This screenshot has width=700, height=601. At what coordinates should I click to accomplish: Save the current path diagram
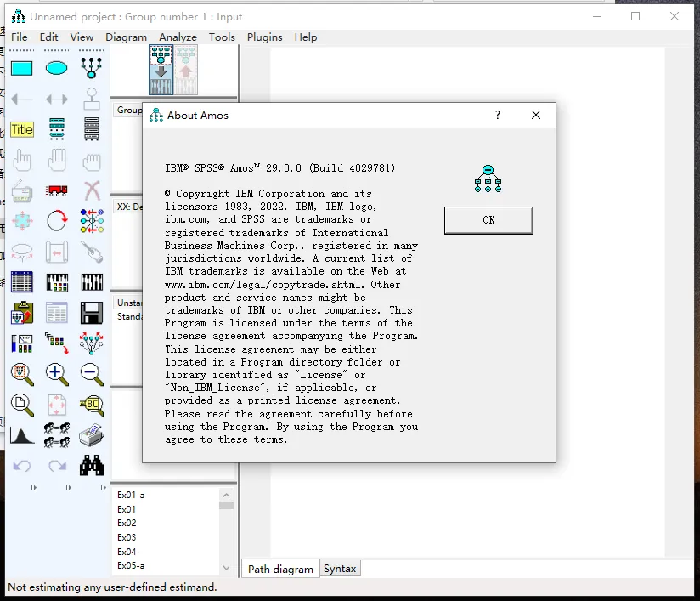92,312
